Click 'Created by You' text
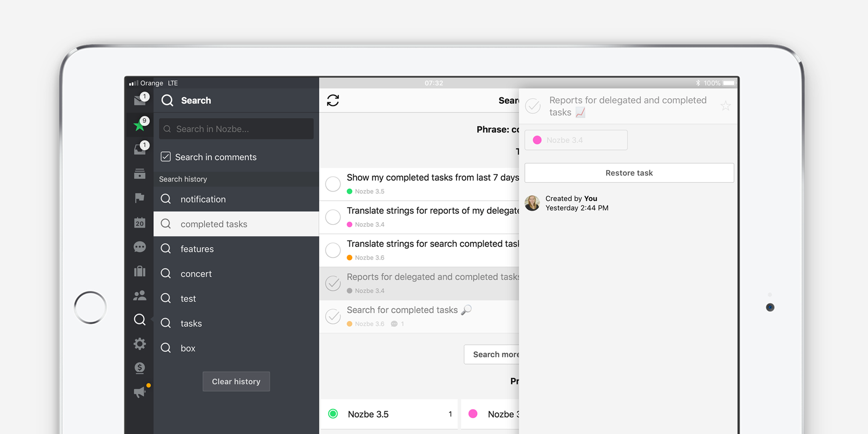The width and height of the screenshot is (868, 434). pos(571,198)
